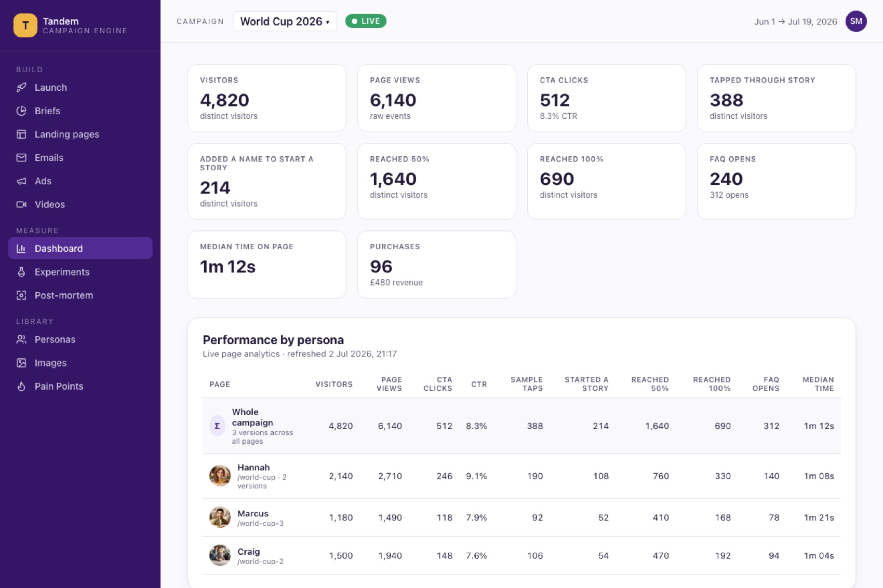
Task: Navigate to the Emails section
Action: click(81, 158)
